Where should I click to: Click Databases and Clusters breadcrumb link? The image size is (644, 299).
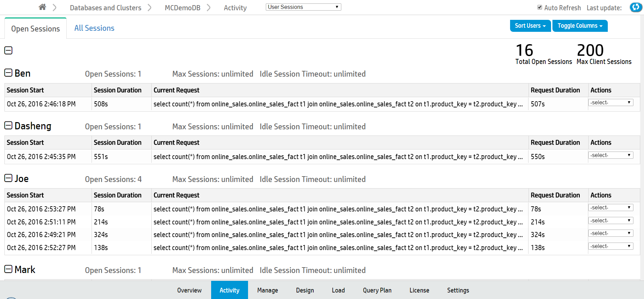click(106, 8)
